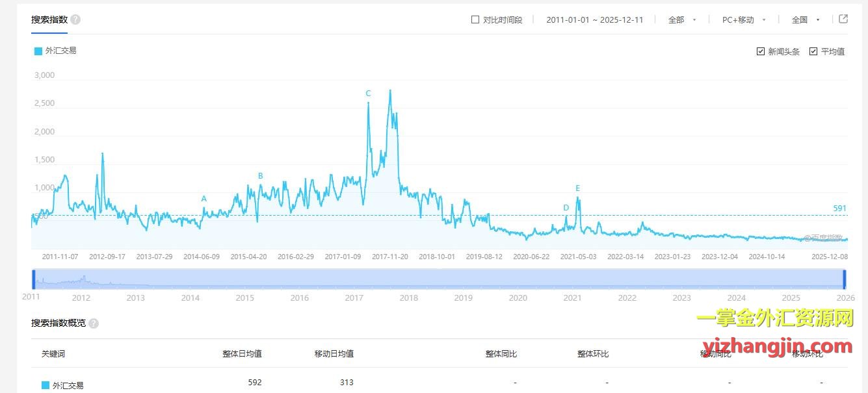Image resolution: width=868 pixels, height=393 pixels.
Task: Open the PC+移动 device dropdown
Action: 744,19
